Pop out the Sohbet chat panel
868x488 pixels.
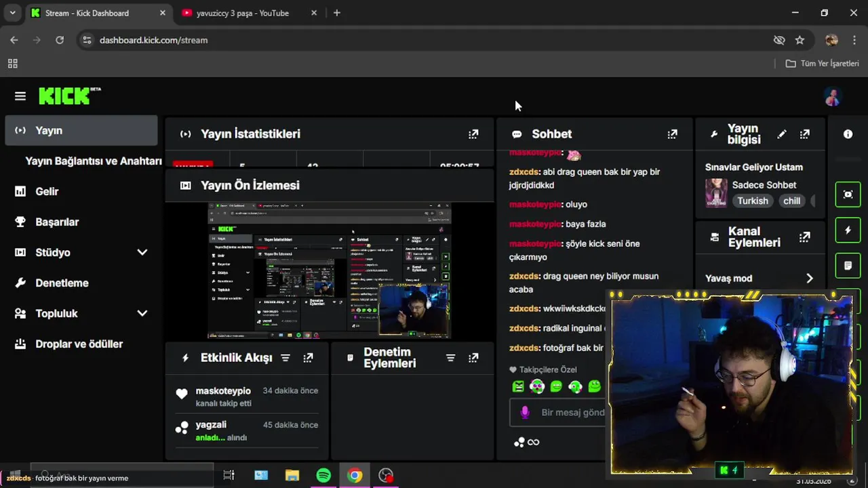click(x=672, y=134)
